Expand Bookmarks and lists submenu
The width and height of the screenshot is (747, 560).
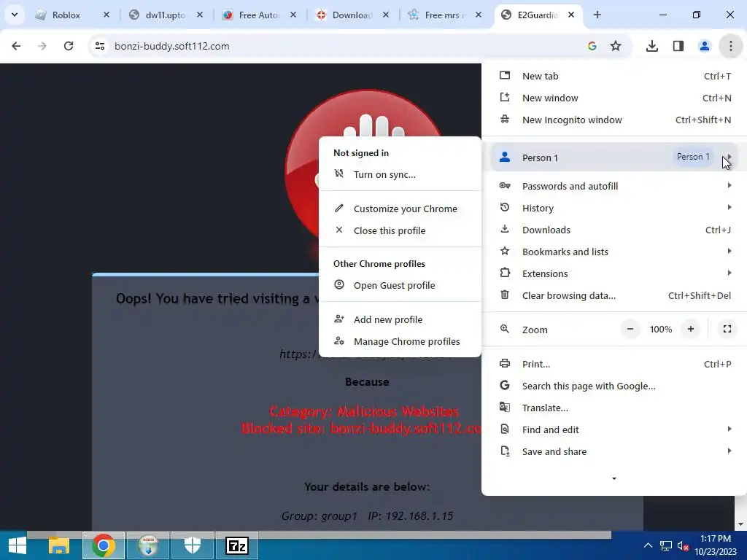pyautogui.click(x=614, y=252)
